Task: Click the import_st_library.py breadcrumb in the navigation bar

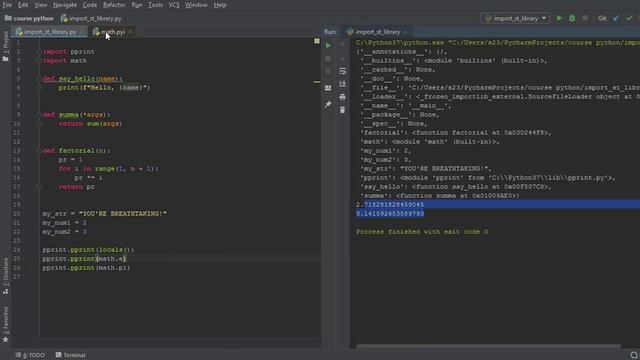Action: click(x=91, y=18)
